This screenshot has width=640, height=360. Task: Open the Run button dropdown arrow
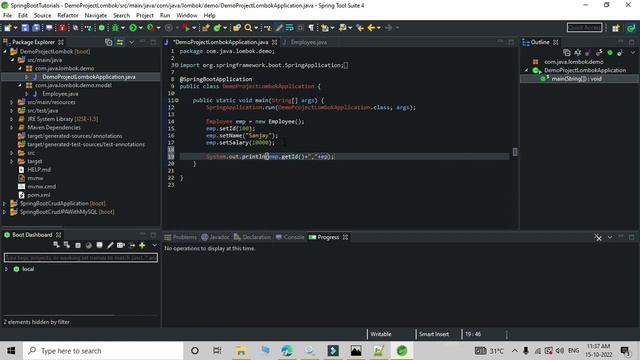(x=141, y=28)
